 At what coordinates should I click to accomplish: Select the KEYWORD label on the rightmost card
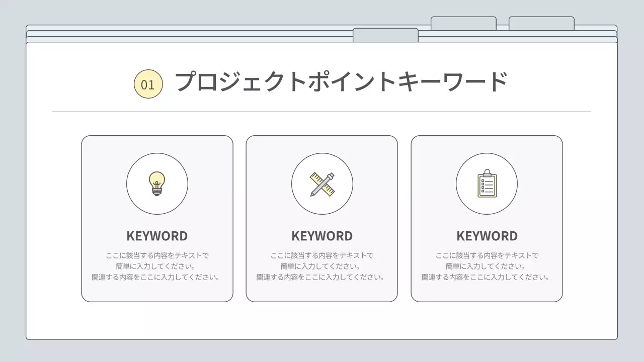[x=487, y=235]
